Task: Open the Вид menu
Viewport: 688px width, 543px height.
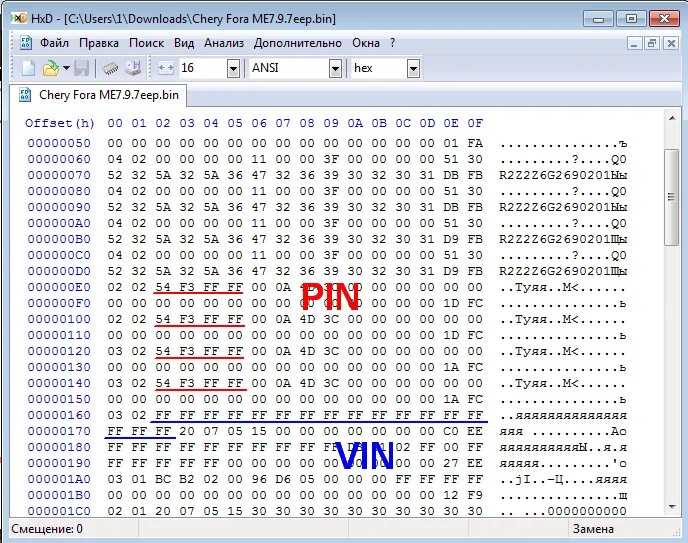Action: pyautogui.click(x=184, y=43)
